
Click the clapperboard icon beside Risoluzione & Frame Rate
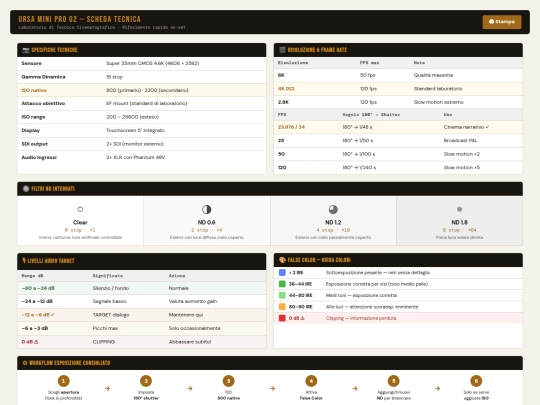pos(282,50)
